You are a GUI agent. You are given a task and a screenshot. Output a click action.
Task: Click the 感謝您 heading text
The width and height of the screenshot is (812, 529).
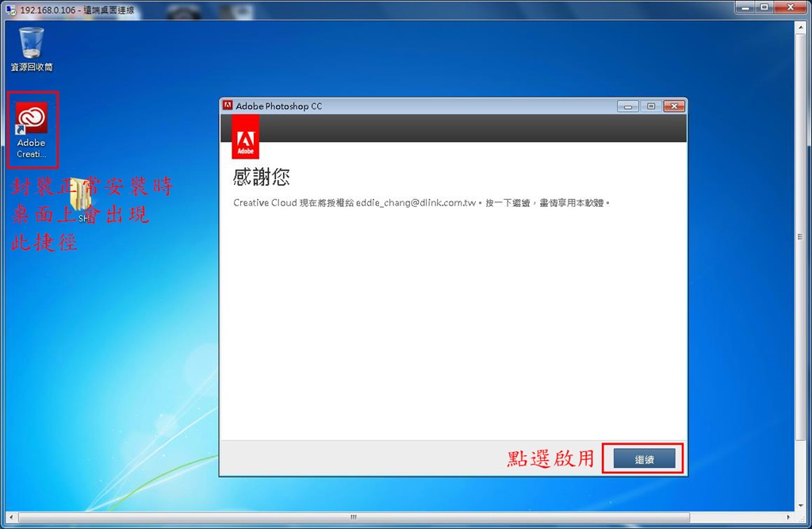coord(261,177)
